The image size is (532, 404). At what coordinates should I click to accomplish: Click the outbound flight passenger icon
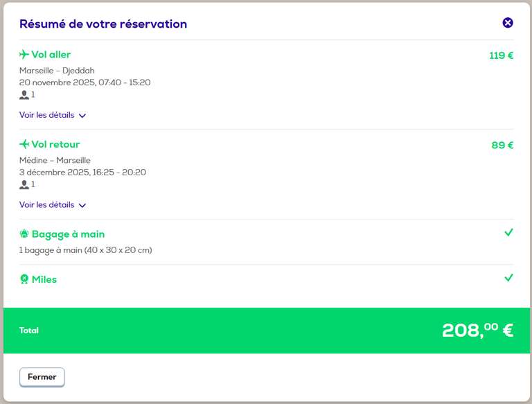[24, 95]
